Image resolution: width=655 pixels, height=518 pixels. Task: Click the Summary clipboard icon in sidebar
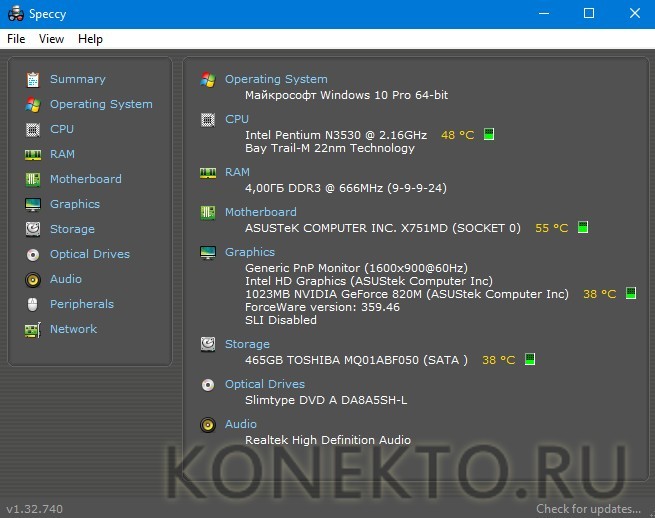33,79
